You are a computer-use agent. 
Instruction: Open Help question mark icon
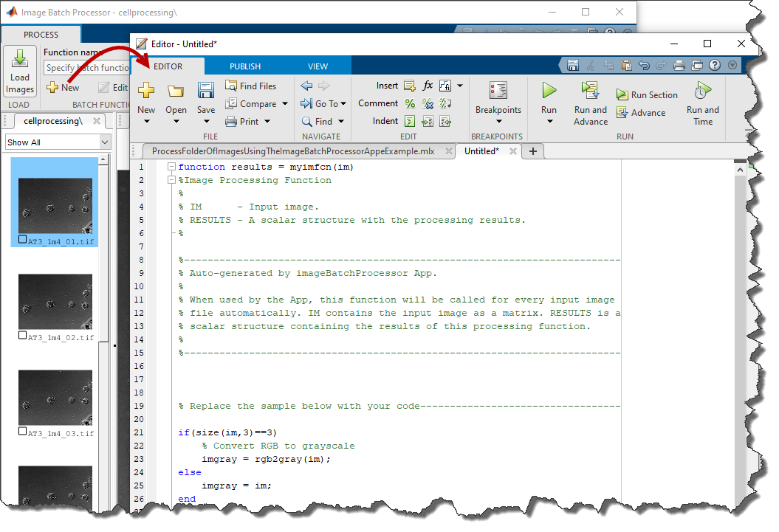point(715,65)
